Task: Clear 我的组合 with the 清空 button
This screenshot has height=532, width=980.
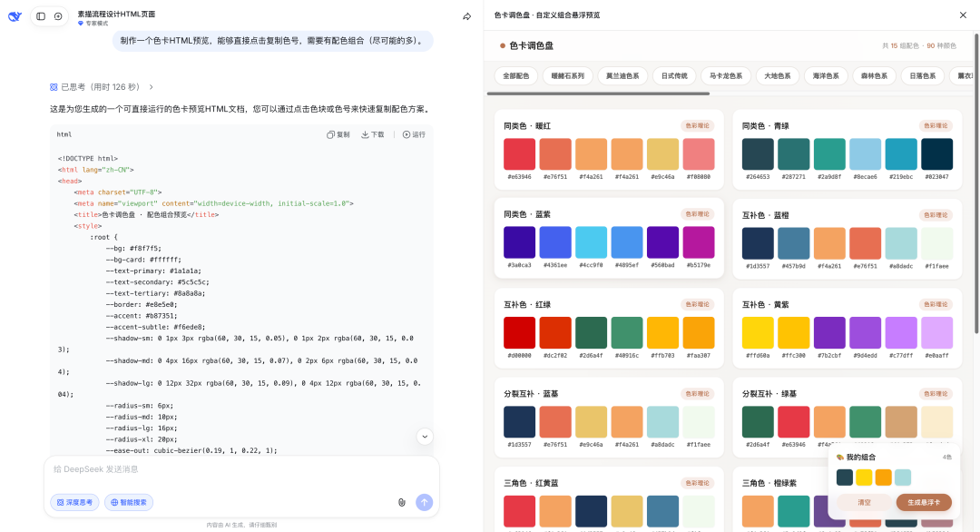Action: click(x=862, y=502)
